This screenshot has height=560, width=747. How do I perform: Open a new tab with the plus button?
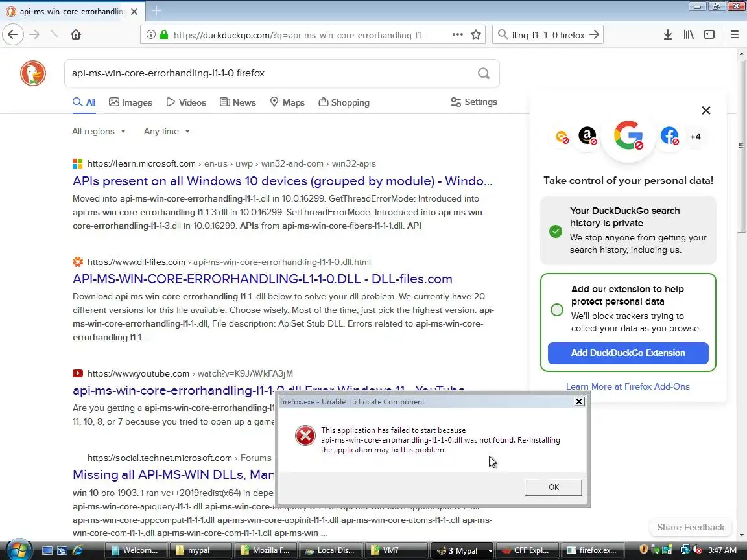156,10
